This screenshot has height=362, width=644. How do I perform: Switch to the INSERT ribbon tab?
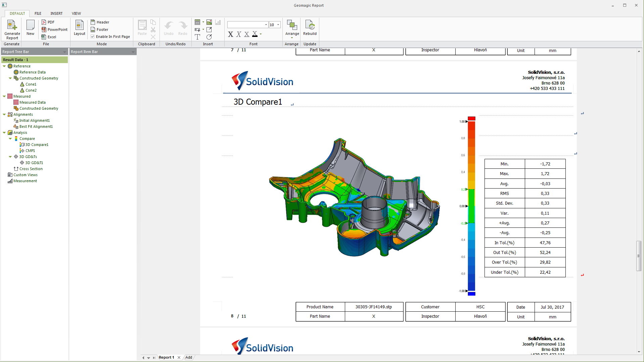56,13
